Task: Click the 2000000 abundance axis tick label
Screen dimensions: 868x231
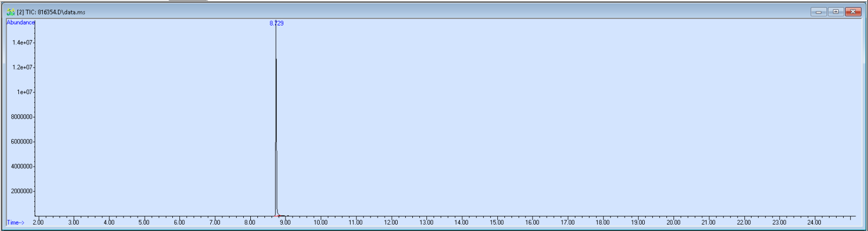Action: click(22, 191)
